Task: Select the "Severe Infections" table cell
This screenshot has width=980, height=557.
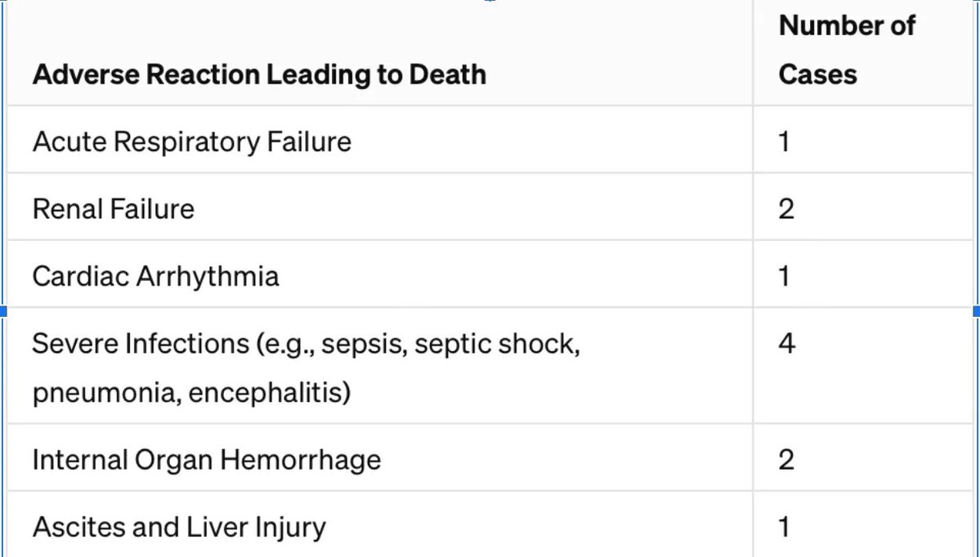Action: (306, 368)
